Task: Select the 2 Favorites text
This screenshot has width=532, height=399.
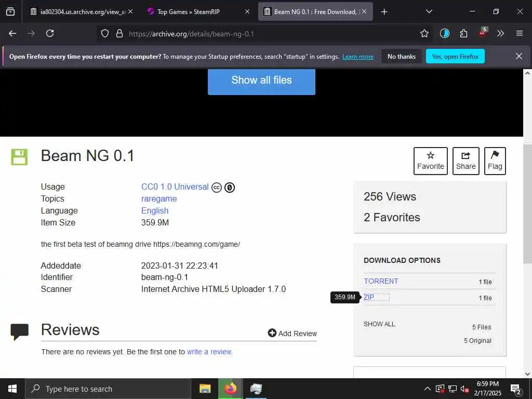Action: tap(392, 218)
